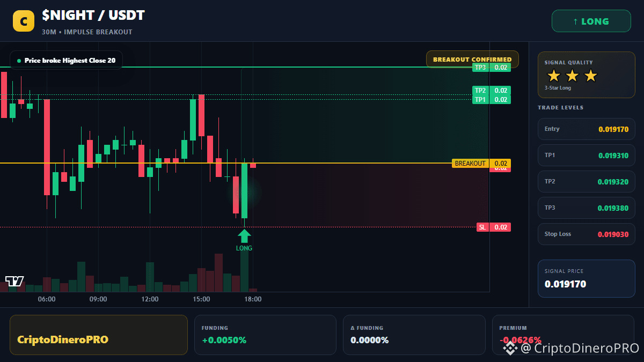Click the Signal Price 0.019170 card
644x362 pixels.
[x=587, y=278]
